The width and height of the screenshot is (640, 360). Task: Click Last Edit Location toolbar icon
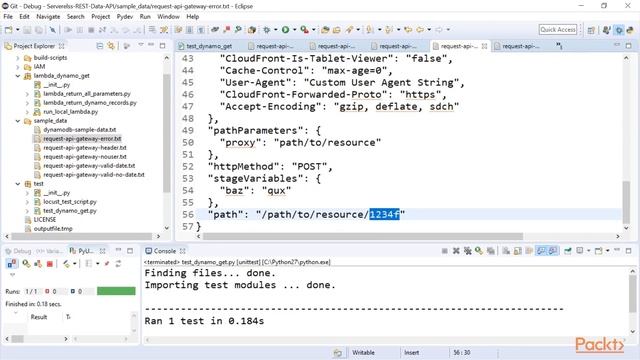408,30
